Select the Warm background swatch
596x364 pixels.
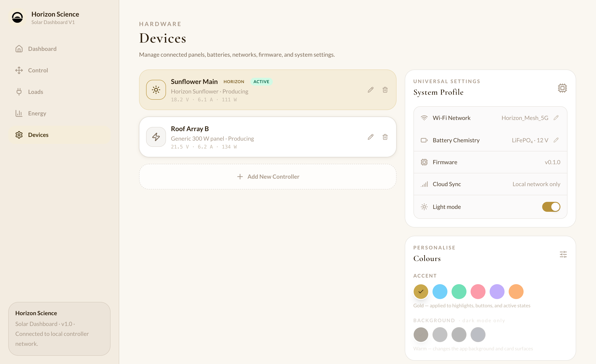[x=421, y=335]
